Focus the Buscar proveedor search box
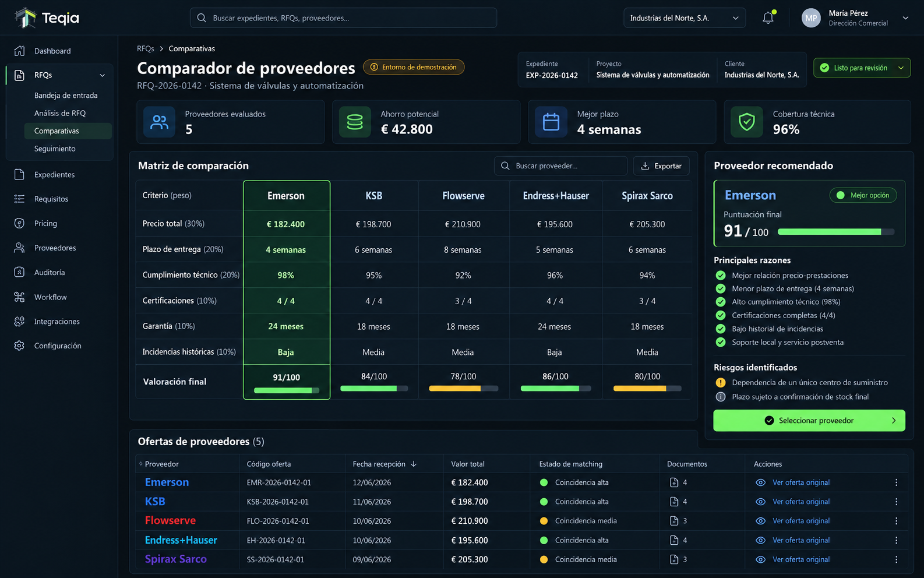The width and height of the screenshot is (924, 578). 560,166
